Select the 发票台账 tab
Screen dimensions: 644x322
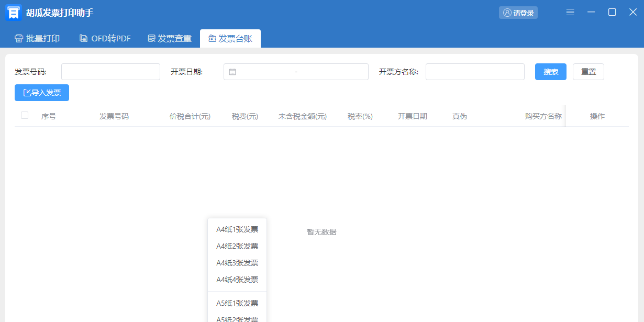230,38
